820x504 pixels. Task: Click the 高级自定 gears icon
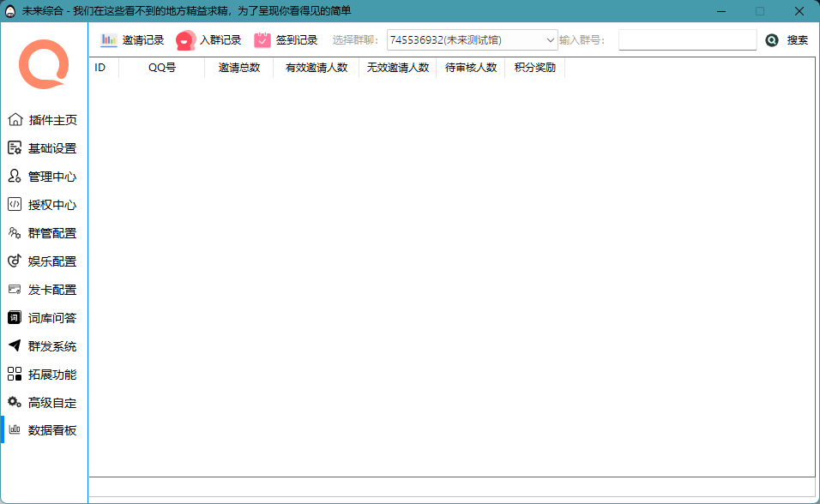(15, 403)
